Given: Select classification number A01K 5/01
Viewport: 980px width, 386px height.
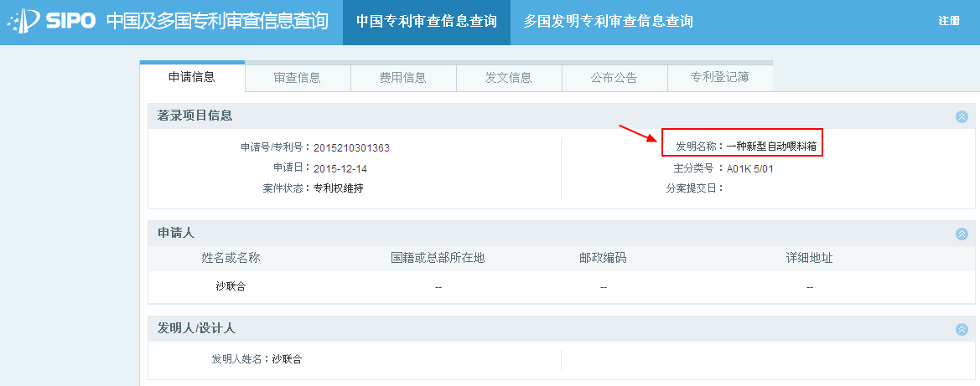Looking at the screenshot, I should click(750, 168).
